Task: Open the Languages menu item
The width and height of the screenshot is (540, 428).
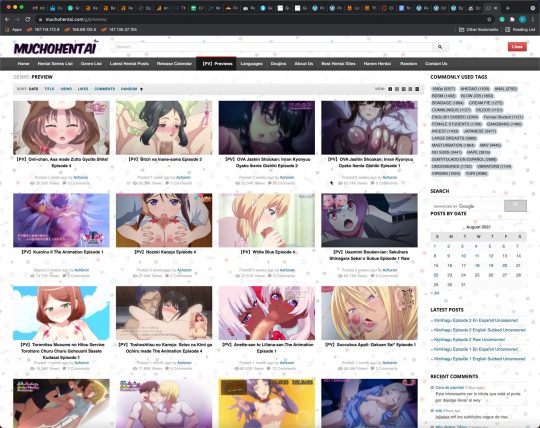Action: pos(251,64)
